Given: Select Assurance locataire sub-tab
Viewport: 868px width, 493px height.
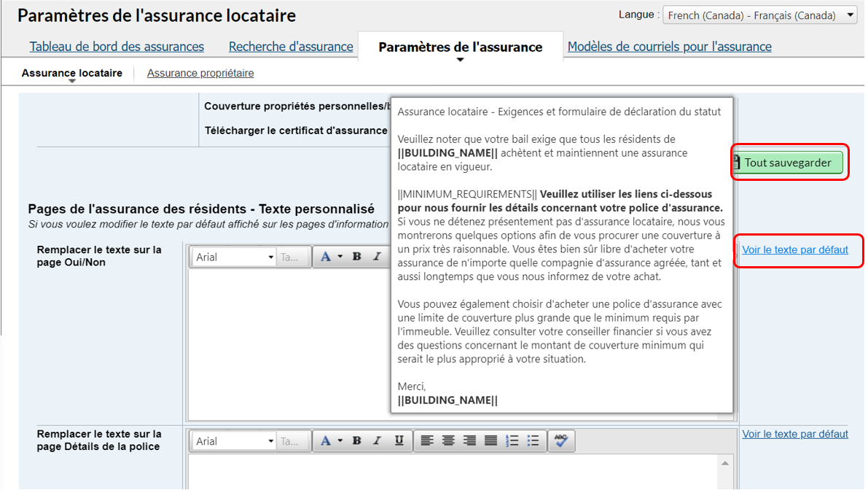Looking at the screenshot, I should [x=72, y=73].
